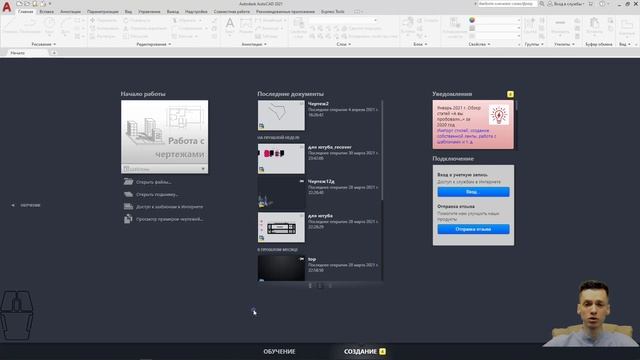Open the Шаблоны template dropdown arrow

pos(203,169)
